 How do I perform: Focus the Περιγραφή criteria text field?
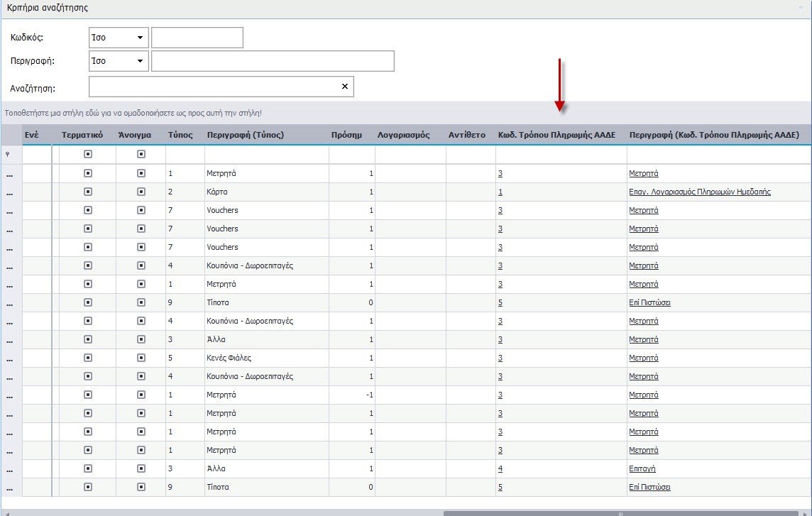[273, 61]
